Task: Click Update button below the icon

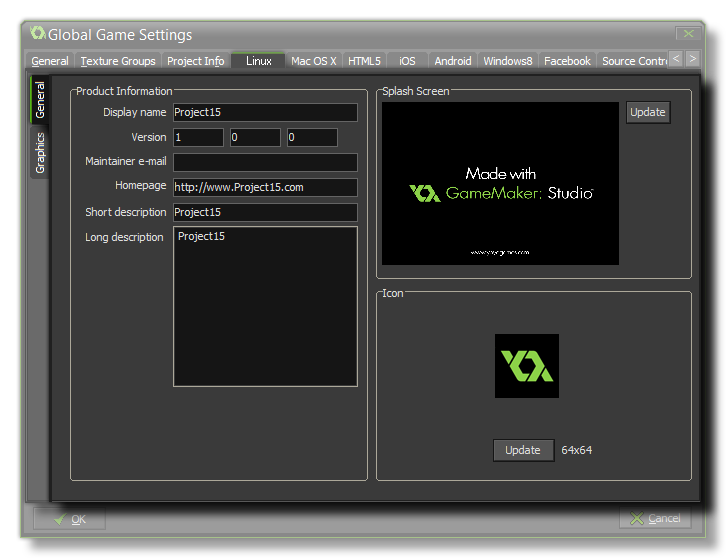Action: click(x=522, y=450)
